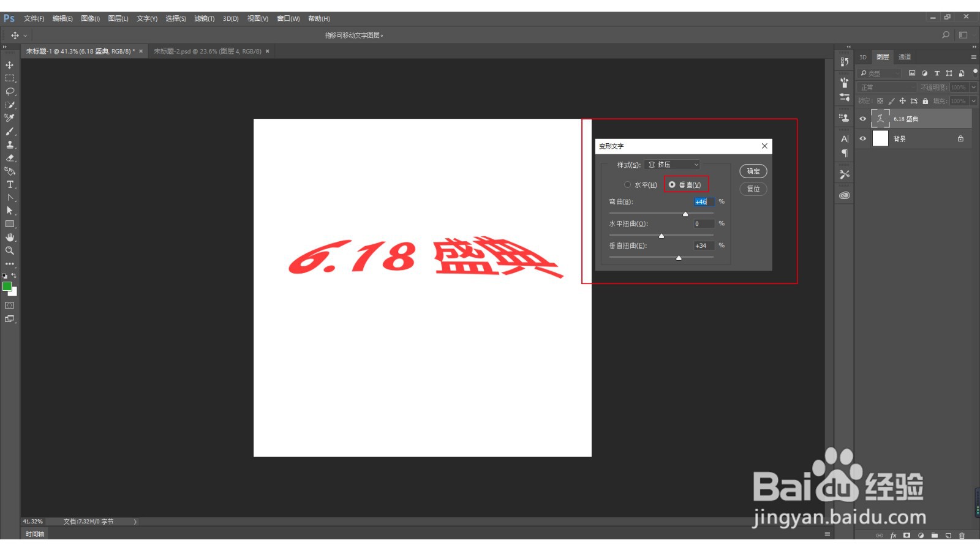Open the layer filter type (类型) dropdown
Image resolution: width=980 pixels, height=551 pixels.
[x=879, y=73]
